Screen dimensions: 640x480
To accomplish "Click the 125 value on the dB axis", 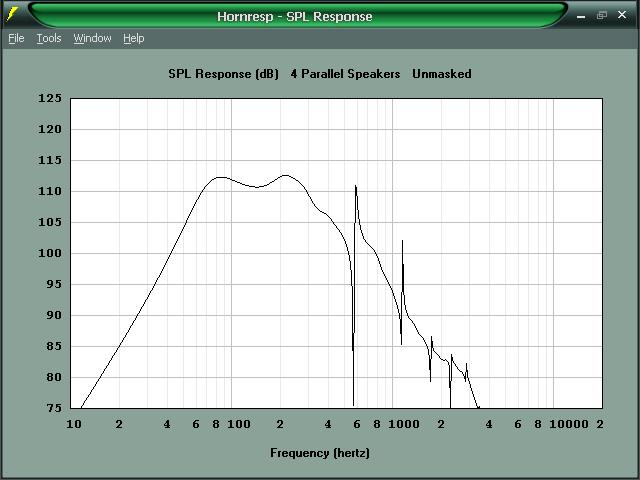I will 50,98.
